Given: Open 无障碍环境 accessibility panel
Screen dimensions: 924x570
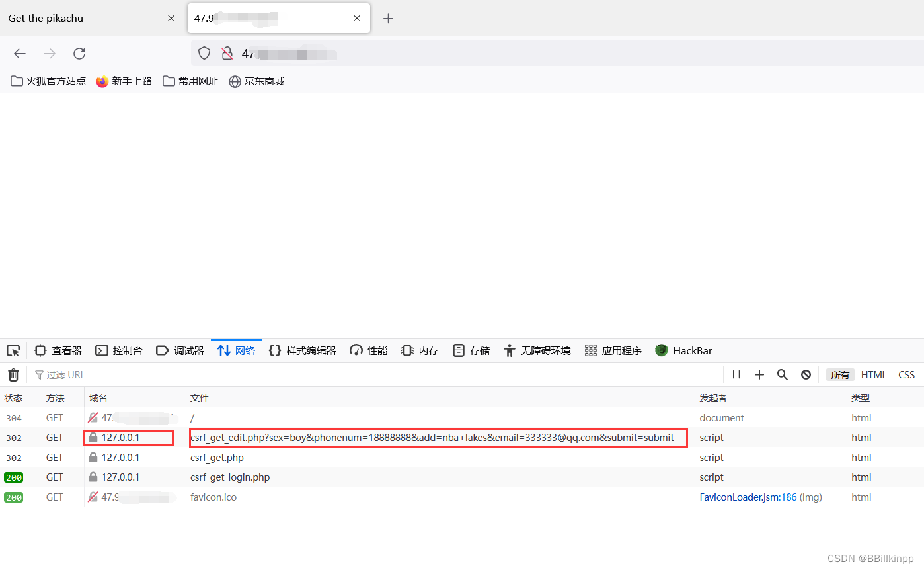Looking at the screenshot, I should coord(537,350).
